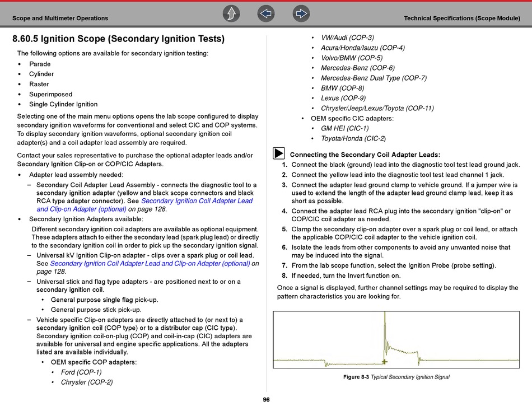
Task: Select the 'Superimposed' bullet item
Action: pyautogui.click(x=50, y=94)
